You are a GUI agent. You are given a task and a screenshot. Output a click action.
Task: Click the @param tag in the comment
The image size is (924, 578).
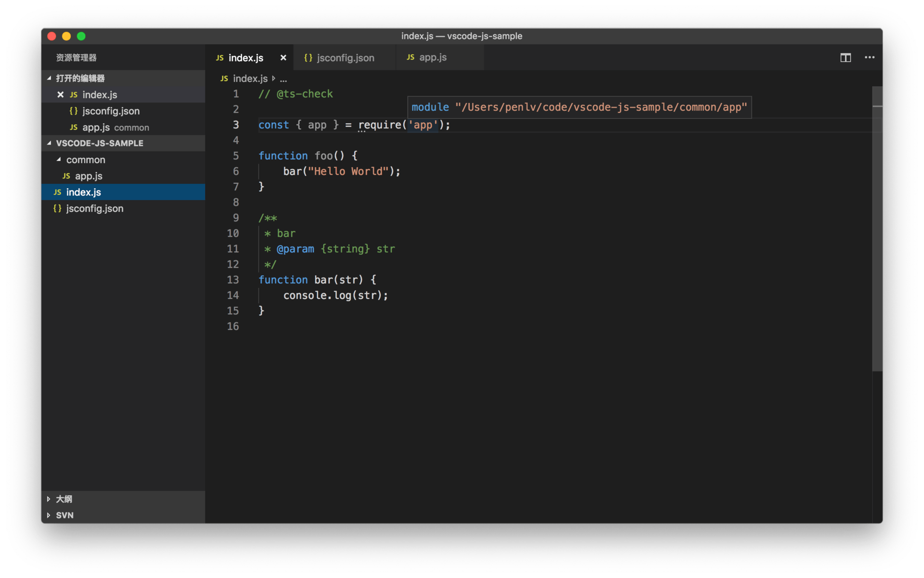[295, 249]
